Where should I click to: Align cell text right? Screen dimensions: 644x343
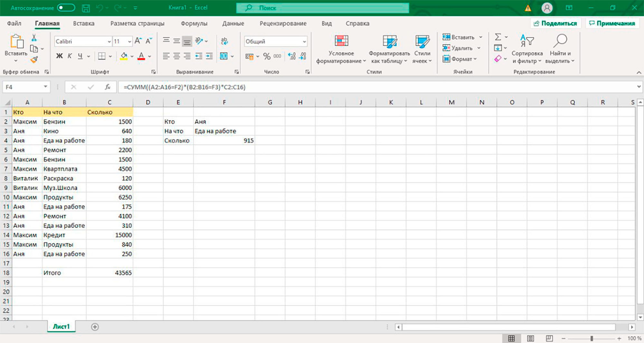(x=187, y=56)
